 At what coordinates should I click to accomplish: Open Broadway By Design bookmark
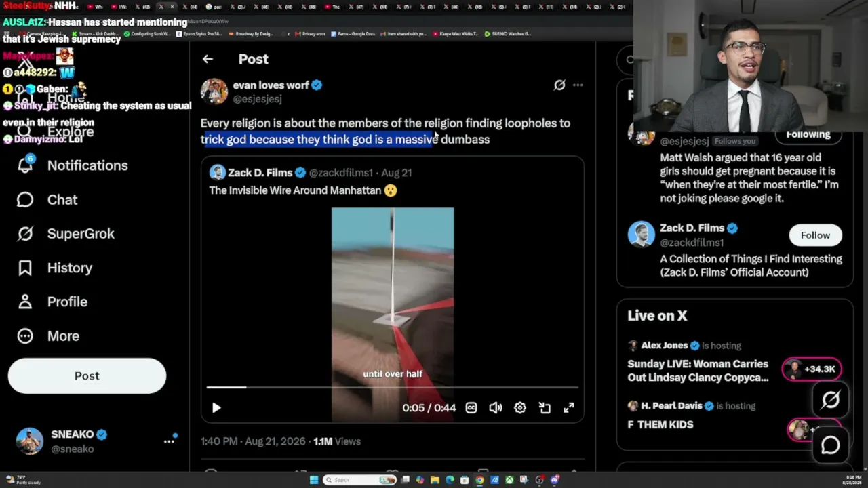[x=252, y=33]
